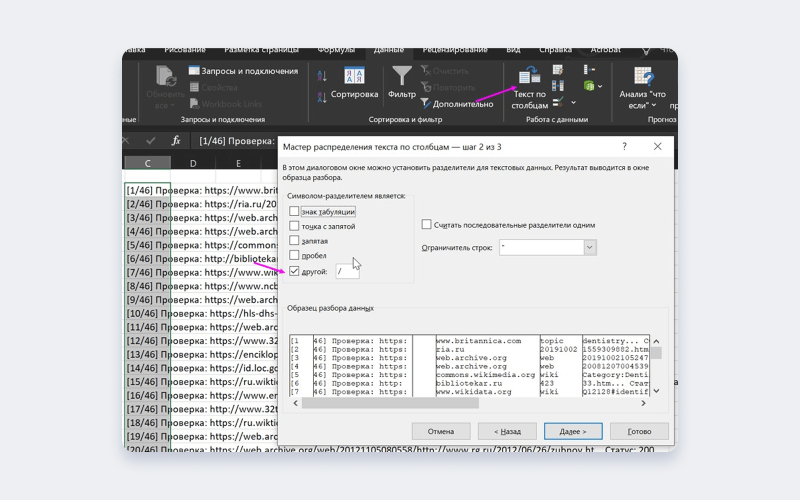The image size is (800, 500).
Task: Click the Отмена button
Action: tap(441, 431)
